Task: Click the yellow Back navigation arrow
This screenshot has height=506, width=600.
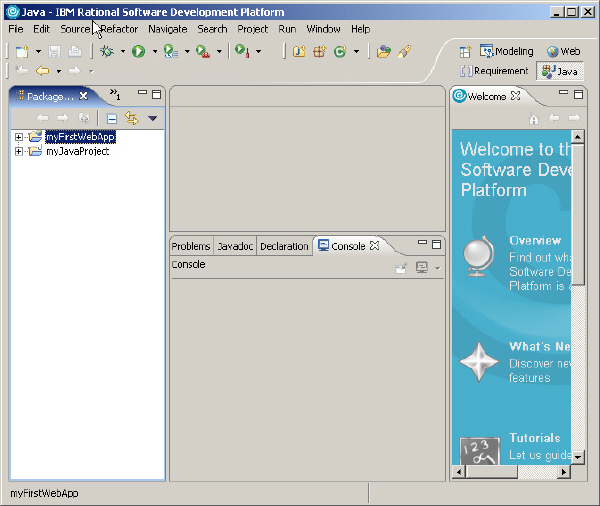Action: click(42, 71)
